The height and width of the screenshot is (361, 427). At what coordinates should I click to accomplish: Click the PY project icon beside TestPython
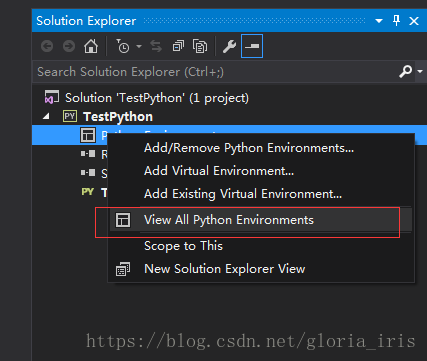[70, 116]
